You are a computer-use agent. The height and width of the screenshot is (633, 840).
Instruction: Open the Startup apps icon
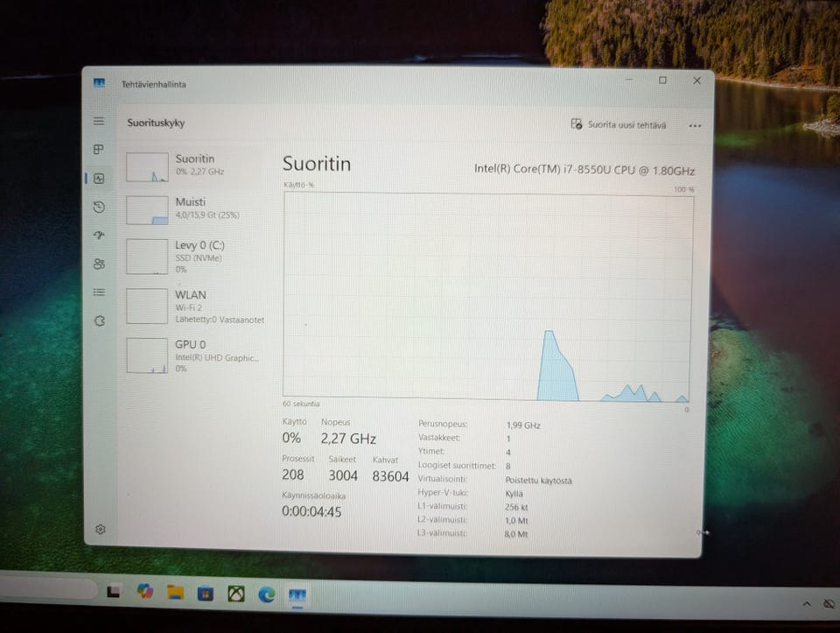99,235
